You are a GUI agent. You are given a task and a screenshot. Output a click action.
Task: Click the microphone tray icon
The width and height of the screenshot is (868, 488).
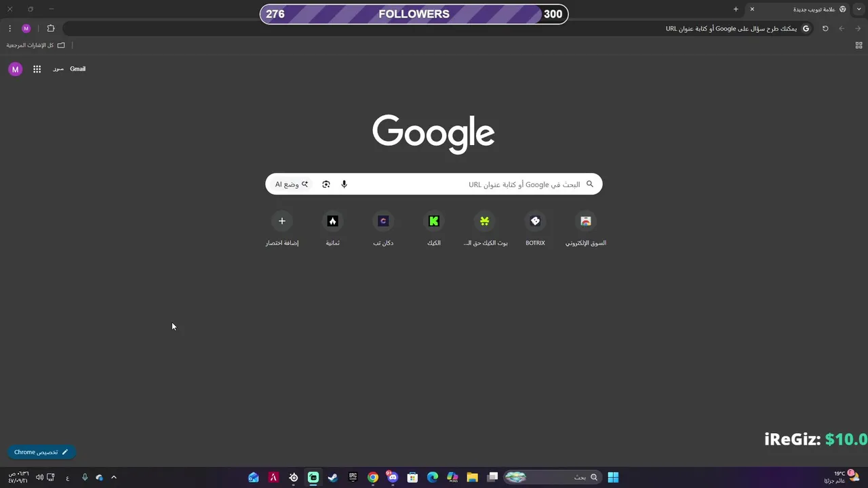click(85, 477)
